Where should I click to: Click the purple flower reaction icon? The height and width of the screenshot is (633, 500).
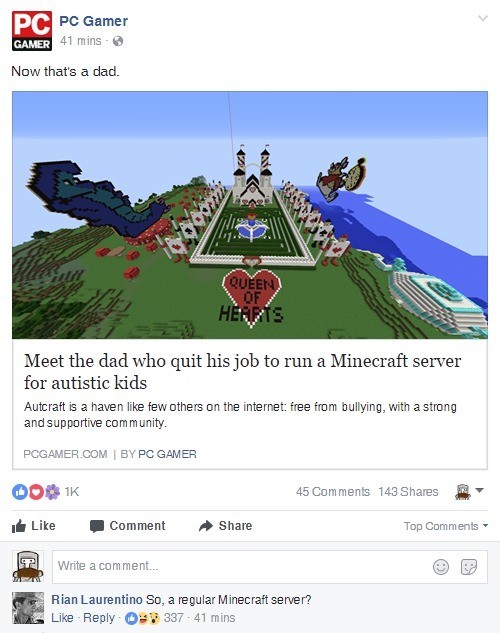click(x=52, y=492)
